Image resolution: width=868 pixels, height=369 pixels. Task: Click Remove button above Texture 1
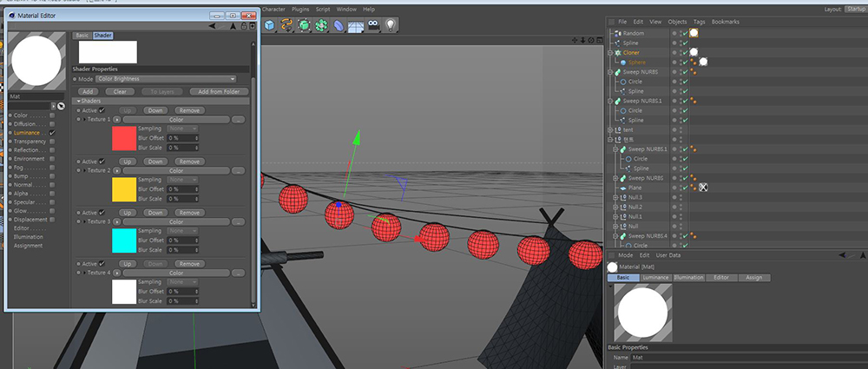point(189,110)
